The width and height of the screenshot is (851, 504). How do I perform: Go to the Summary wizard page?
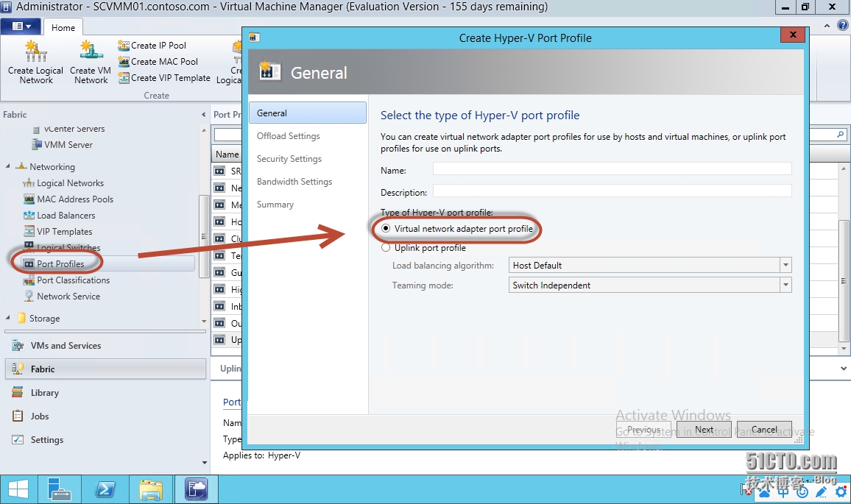[275, 205]
